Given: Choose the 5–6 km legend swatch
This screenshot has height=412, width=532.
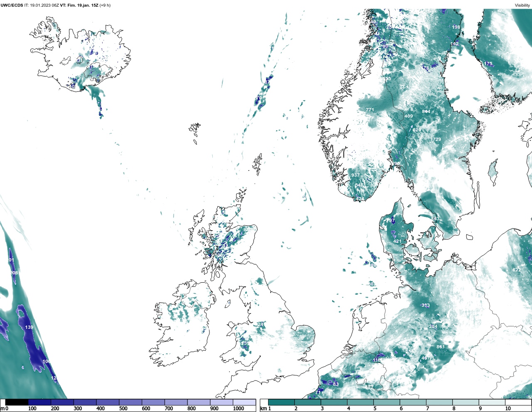Looking at the screenshot, I should click(386, 402).
